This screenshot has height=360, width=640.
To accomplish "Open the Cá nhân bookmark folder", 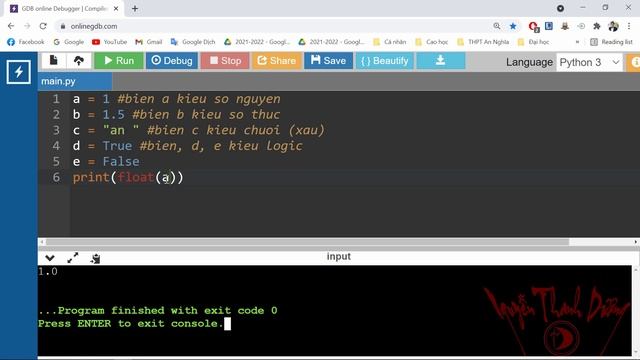I will [390, 42].
